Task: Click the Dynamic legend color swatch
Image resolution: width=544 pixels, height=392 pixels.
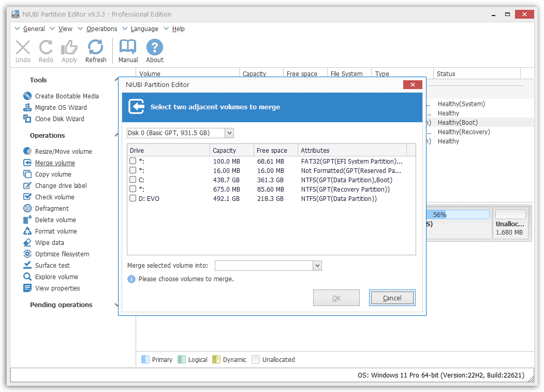Action: 216,359
